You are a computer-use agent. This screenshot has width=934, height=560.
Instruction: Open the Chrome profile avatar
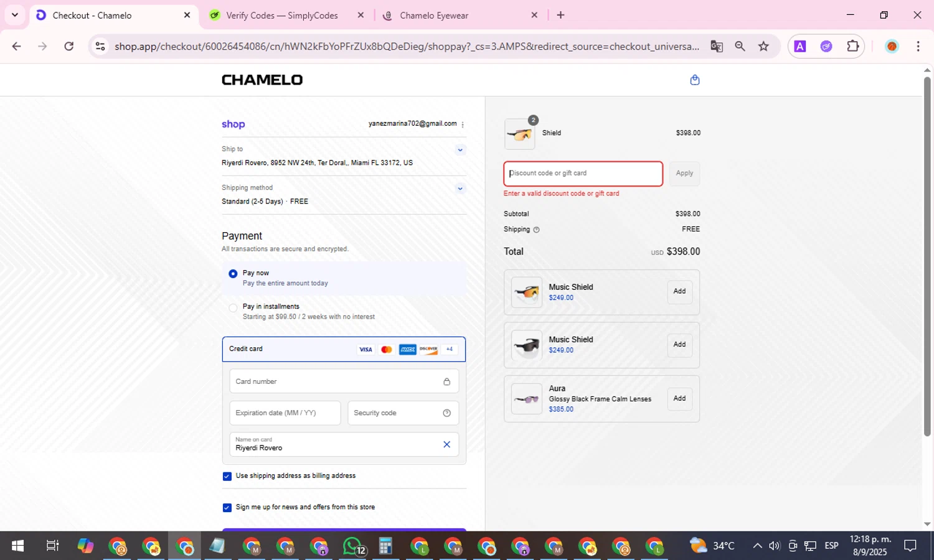[x=892, y=46]
